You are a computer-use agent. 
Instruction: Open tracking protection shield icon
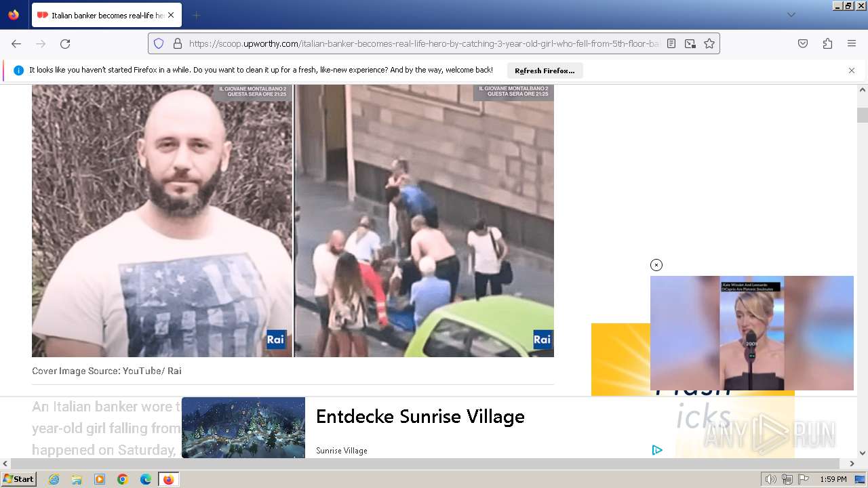point(159,43)
